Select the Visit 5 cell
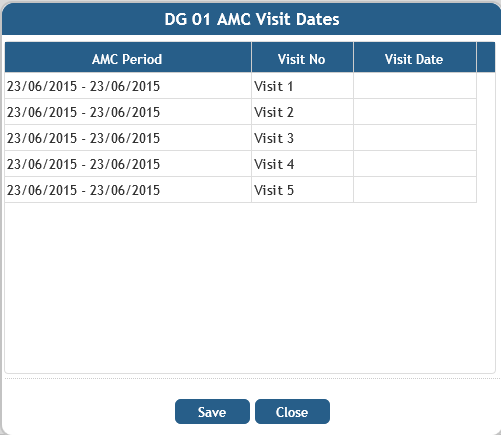 click(x=302, y=190)
